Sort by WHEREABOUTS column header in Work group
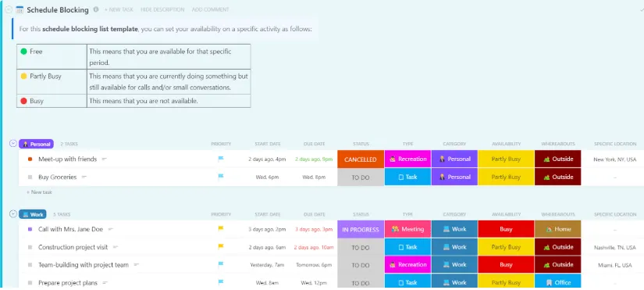The width and height of the screenshot is (644, 290). click(x=558, y=214)
